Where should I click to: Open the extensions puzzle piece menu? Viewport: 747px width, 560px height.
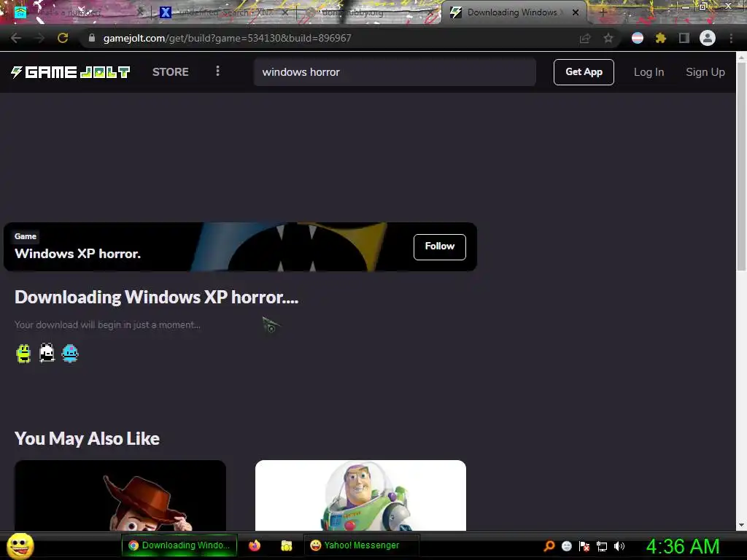tap(660, 38)
